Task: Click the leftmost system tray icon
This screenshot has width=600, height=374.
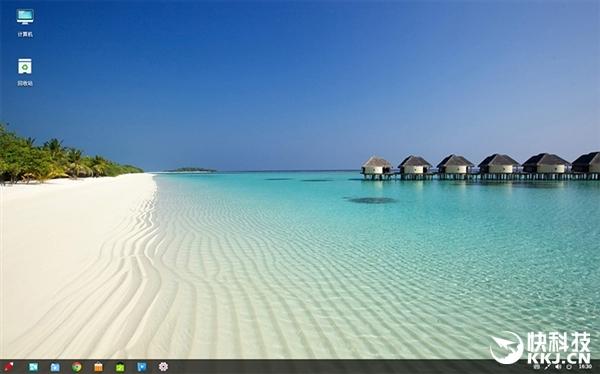Action: [536, 367]
